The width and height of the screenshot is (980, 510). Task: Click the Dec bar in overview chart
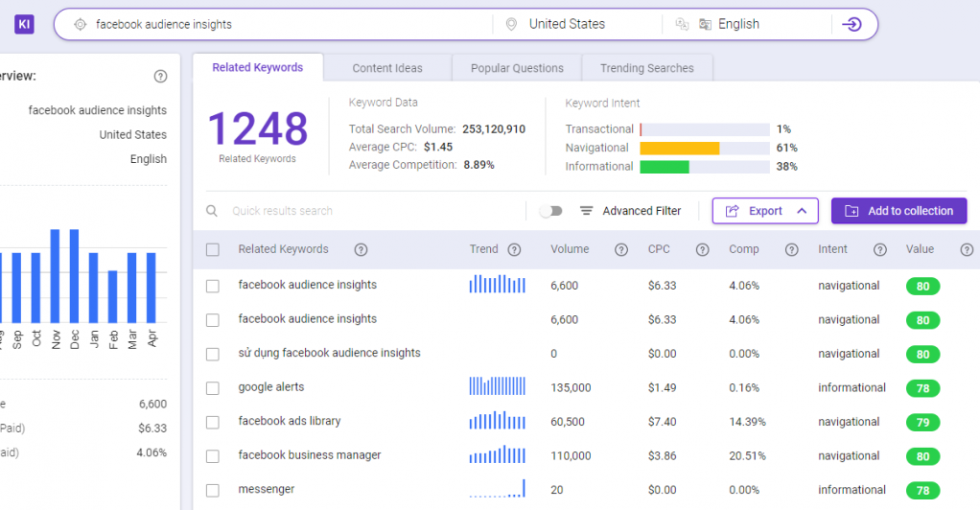click(x=75, y=276)
